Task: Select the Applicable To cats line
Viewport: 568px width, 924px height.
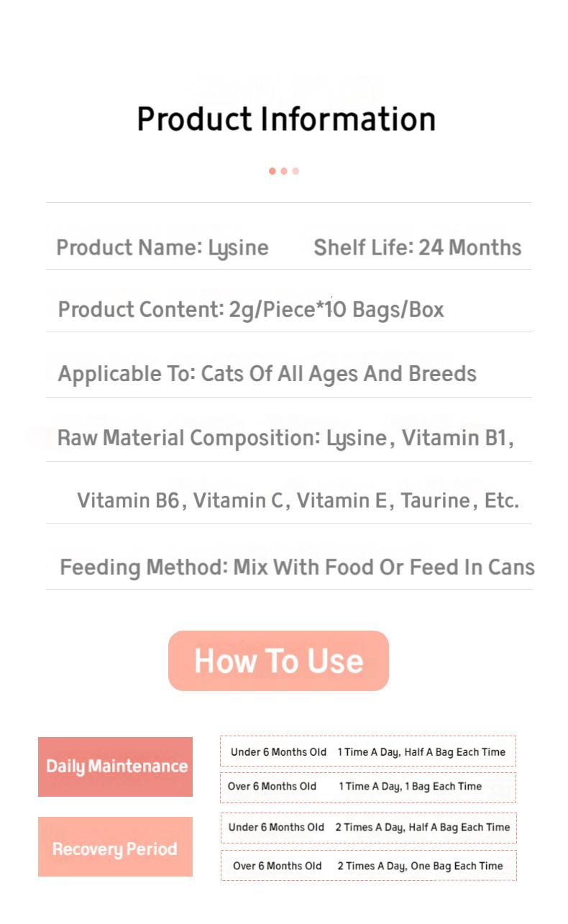Action: [x=267, y=374]
